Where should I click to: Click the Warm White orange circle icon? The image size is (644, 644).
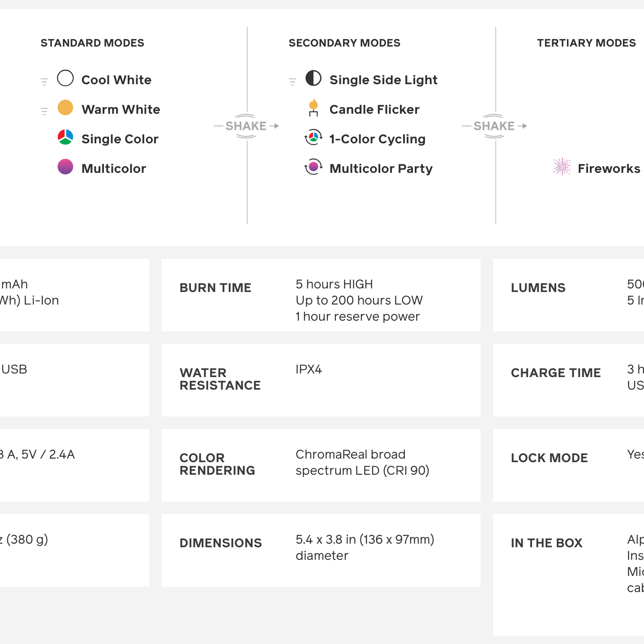65,108
